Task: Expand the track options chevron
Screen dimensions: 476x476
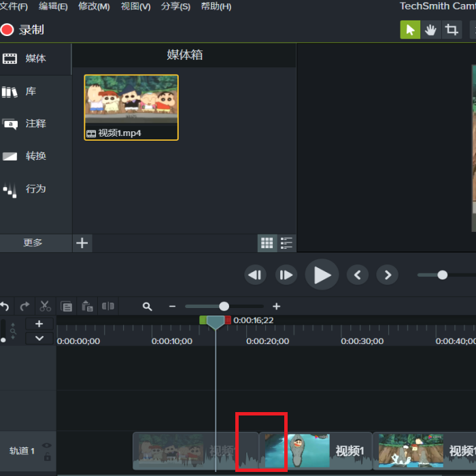Action: (39, 338)
